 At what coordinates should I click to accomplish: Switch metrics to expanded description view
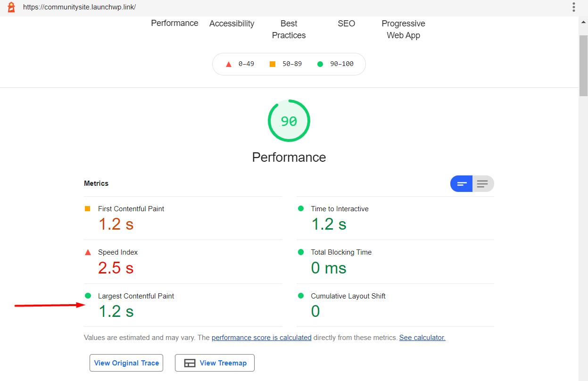tap(482, 184)
